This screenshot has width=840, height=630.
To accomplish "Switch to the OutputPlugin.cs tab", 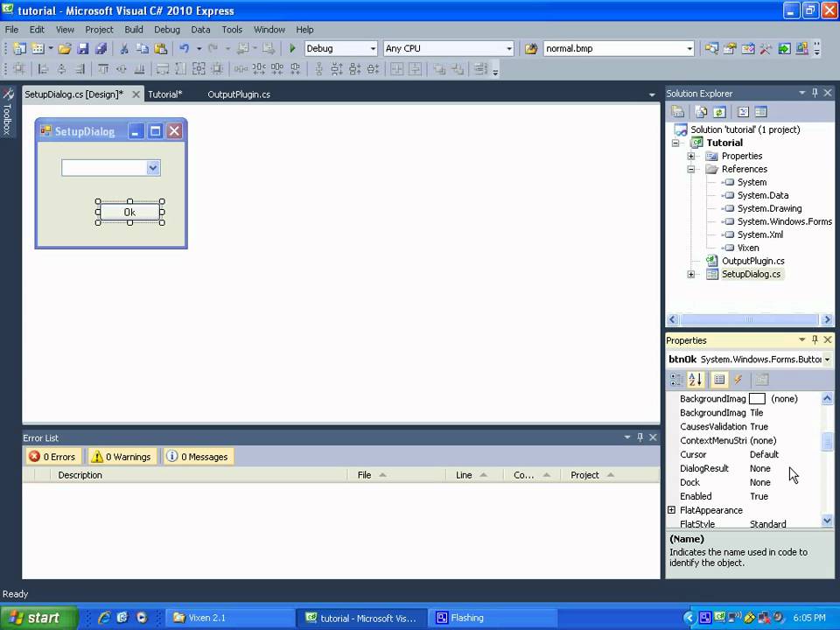I will pyautogui.click(x=239, y=94).
